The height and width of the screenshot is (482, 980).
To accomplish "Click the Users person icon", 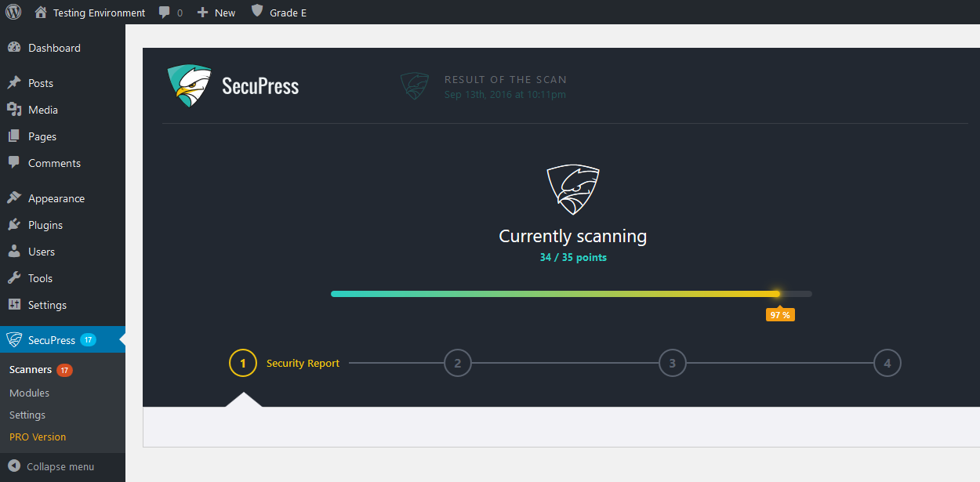I will point(14,252).
